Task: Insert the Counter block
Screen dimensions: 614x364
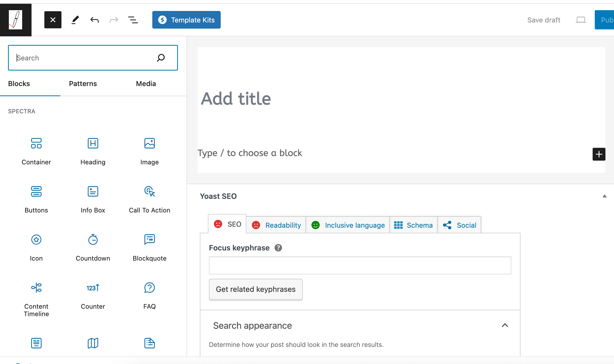Action: pyautogui.click(x=93, y=295)
